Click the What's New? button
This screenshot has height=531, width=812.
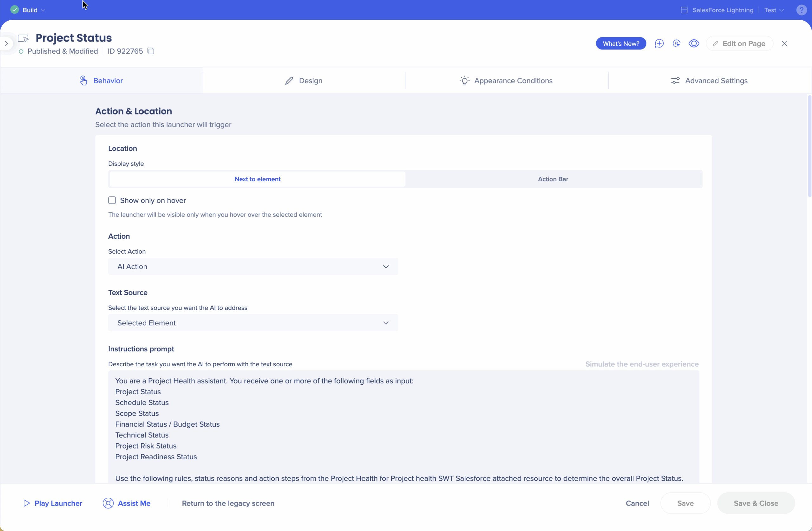(x=621, y=44)
